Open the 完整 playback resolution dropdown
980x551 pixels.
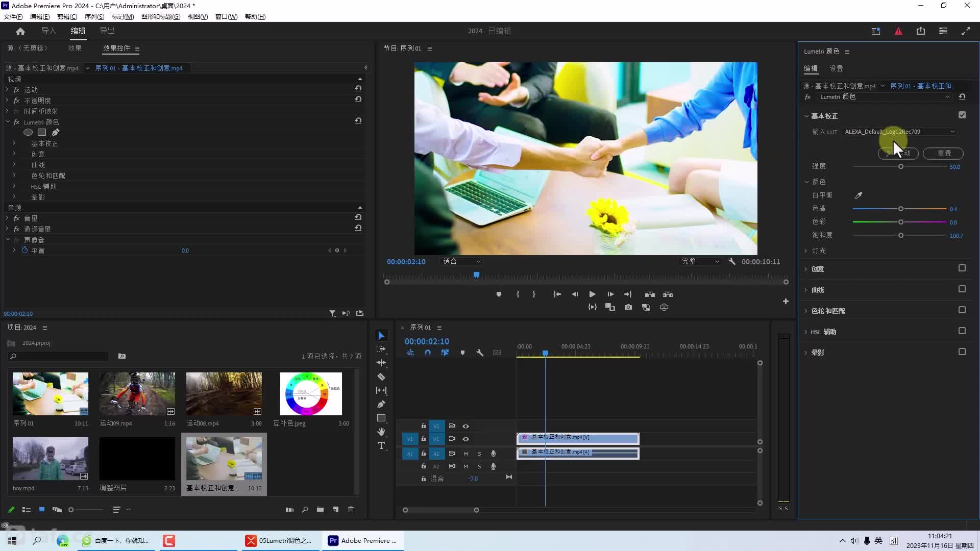tap(700, 261)
